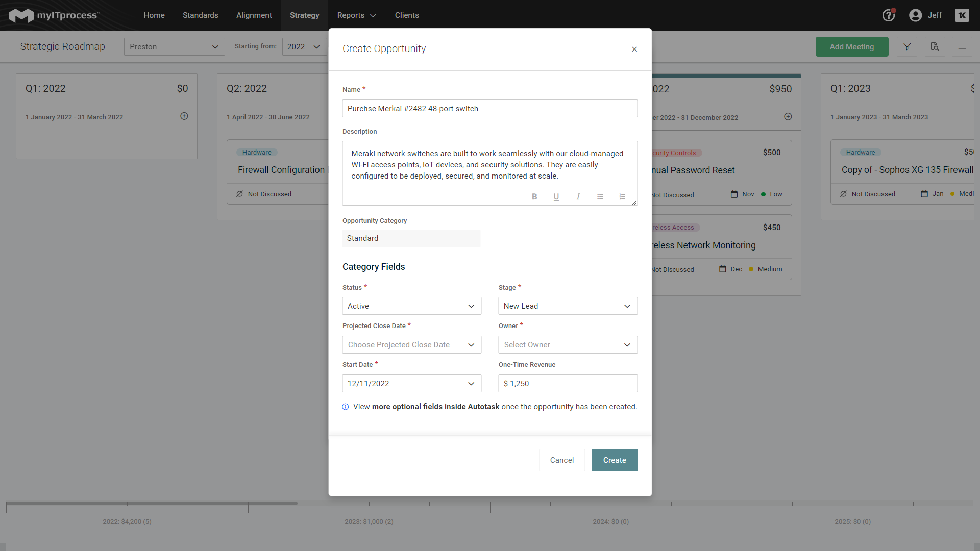Click the 2025: $0 (0) timeline label
980x551 pixels.
tap(853, 521)
